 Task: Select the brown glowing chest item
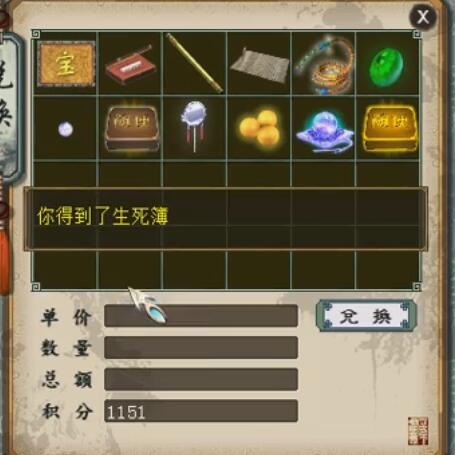(x=131, y=128)
